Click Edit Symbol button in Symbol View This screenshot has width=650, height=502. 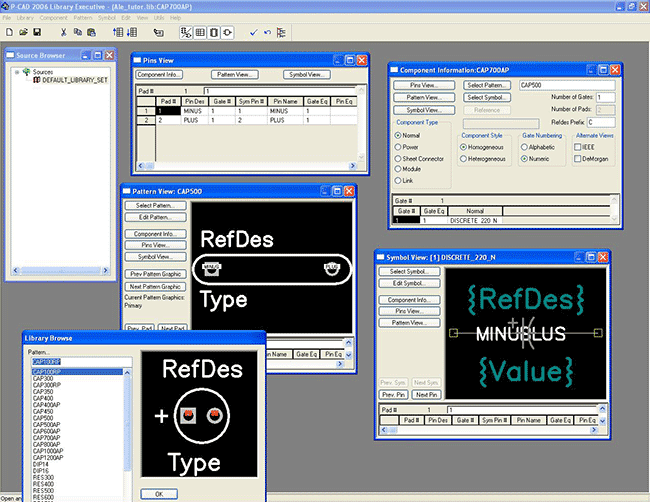[409, 283]
